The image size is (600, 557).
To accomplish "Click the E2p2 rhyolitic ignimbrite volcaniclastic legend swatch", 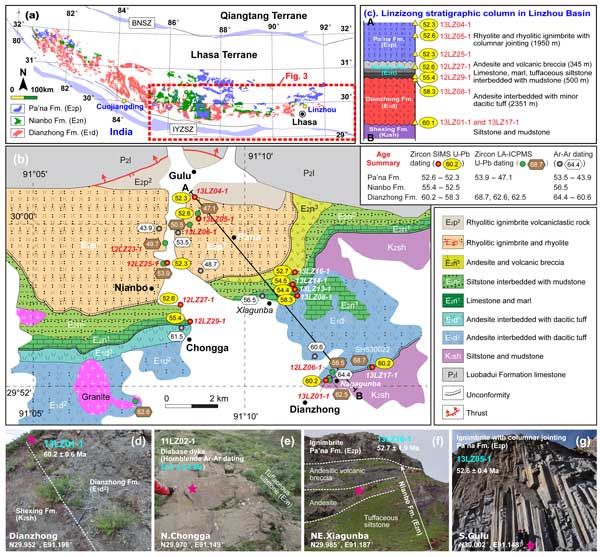I will [x=452, y=223].
